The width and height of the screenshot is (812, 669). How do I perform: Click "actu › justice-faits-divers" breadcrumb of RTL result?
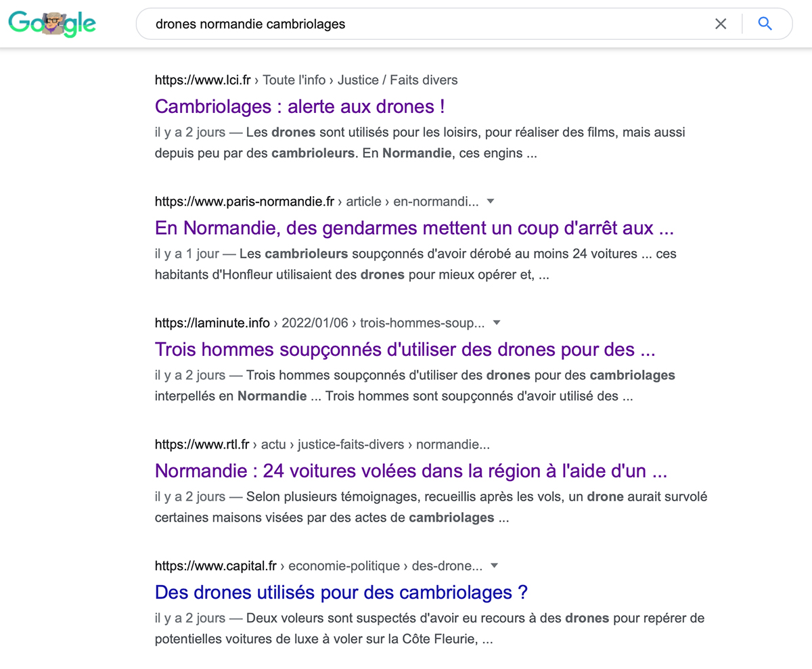click(333, 444)
